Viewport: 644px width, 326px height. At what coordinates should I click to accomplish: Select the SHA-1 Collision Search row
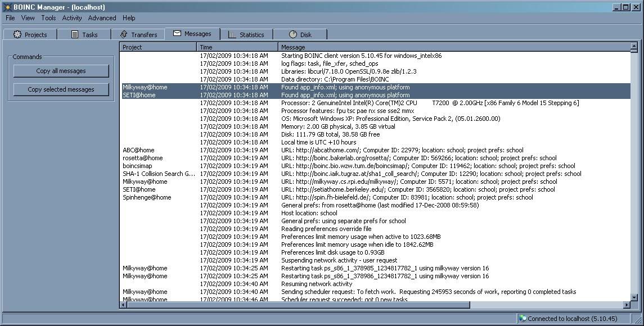375,173
